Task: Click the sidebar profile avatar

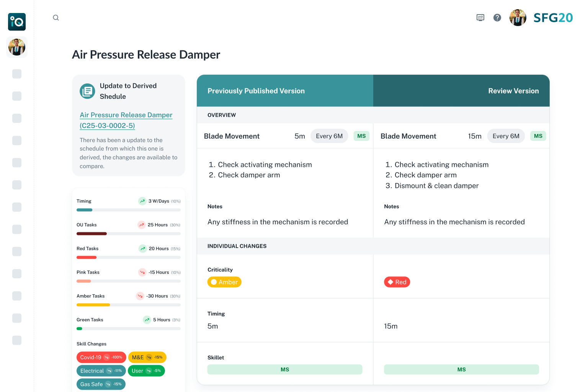Action: pos(17,47)
